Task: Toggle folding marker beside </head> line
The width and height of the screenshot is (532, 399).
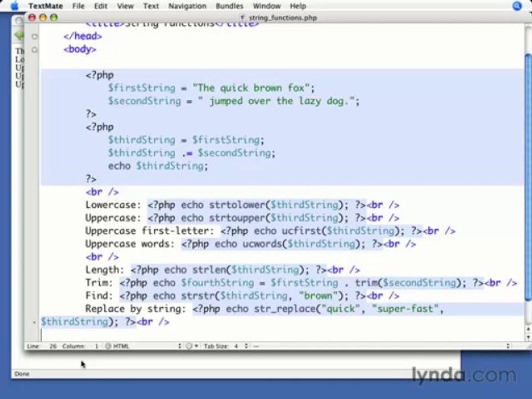Action: [x=34, y=37]
